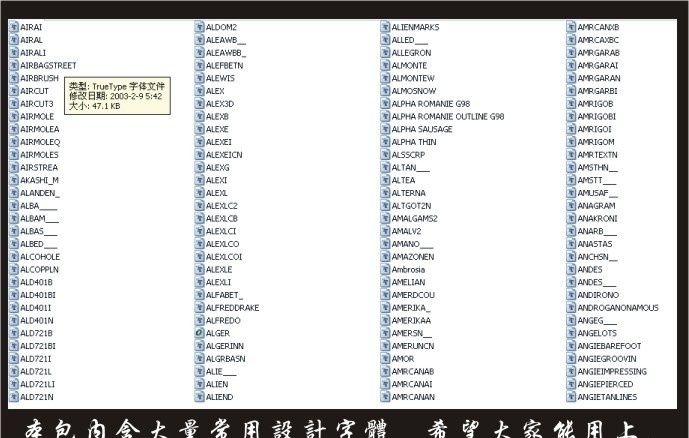Select the icon next to AIRBAGSTREET
689x438 pixels.
click(x=14, y=65)
